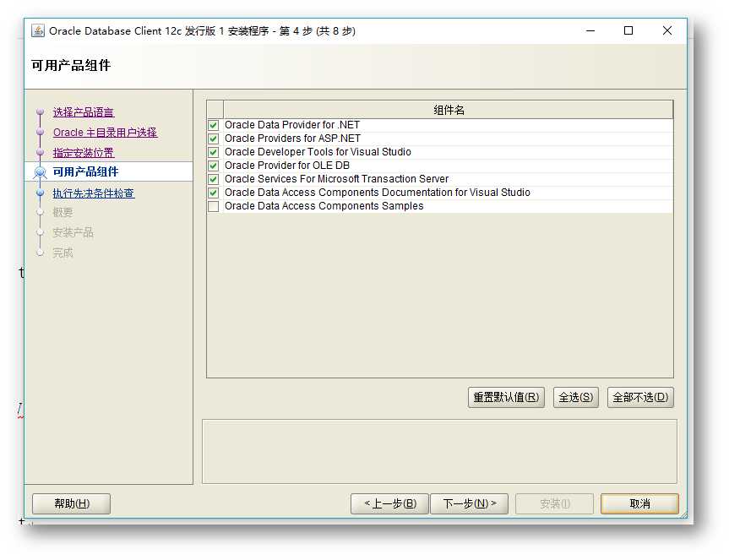Close the Oracle installer window
The height and width of the screenshot is (560, 729).
[x=667, y=30]
